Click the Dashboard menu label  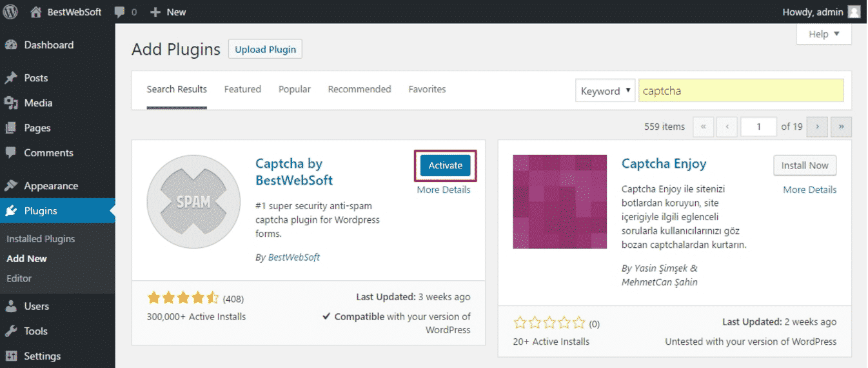click(x=49, y=45)
